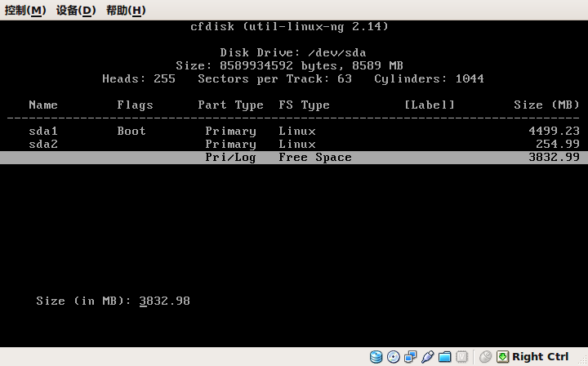The height and width of the screenshot is (366, 588).
Task: Click the Size (in MB) input value 3832.98
Action: [165, 301]
